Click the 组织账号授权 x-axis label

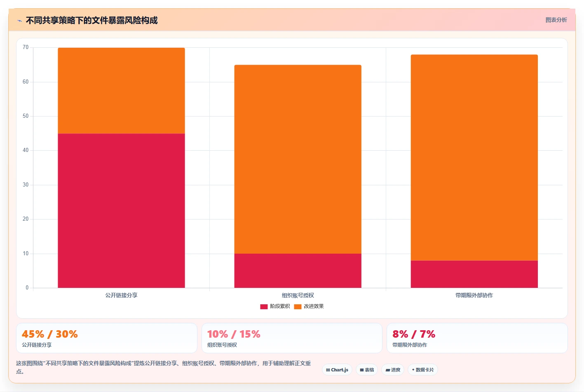pos(298,295)
